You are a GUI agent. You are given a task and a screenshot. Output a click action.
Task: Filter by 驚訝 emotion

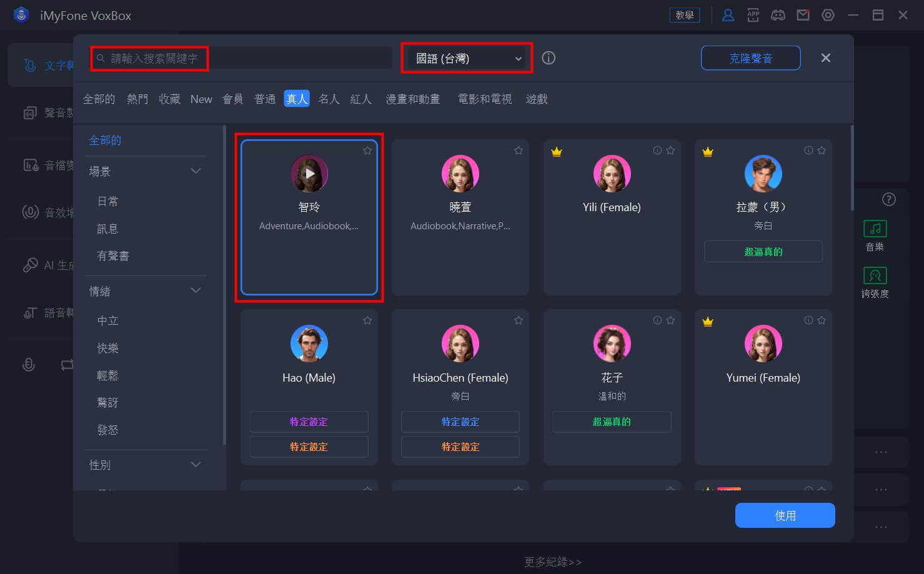click(107, 403)
